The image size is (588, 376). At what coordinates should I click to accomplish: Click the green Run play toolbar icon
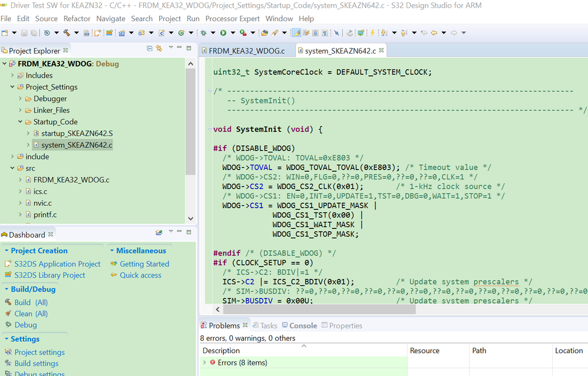(x=223, y=33)
